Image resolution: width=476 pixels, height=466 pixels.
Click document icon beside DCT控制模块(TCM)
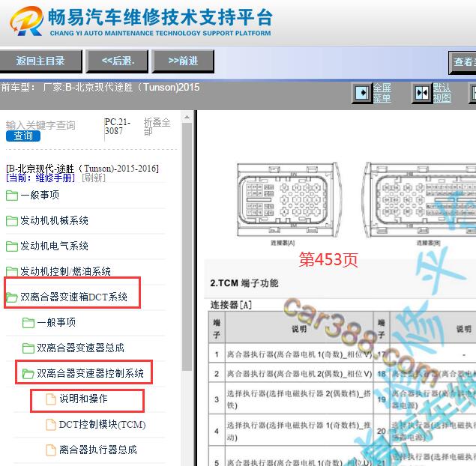point(51,425)
